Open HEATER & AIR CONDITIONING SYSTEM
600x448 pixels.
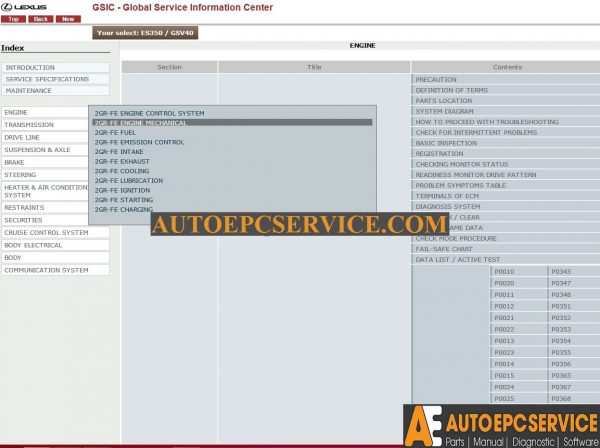45,191
